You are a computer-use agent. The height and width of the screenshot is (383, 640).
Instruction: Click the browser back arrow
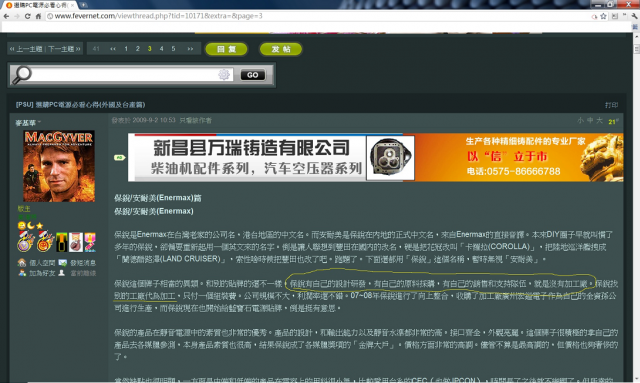pos(6,16)
